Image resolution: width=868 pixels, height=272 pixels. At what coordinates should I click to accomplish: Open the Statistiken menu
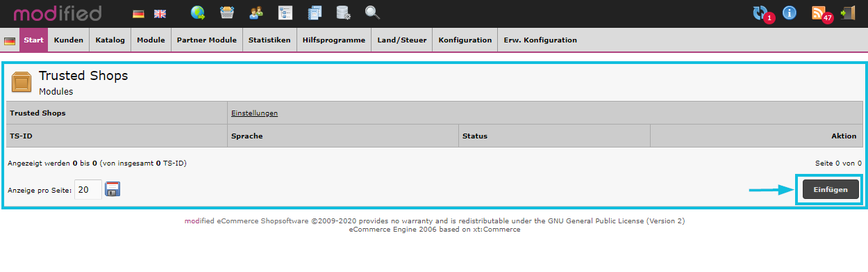coord(269,40)
